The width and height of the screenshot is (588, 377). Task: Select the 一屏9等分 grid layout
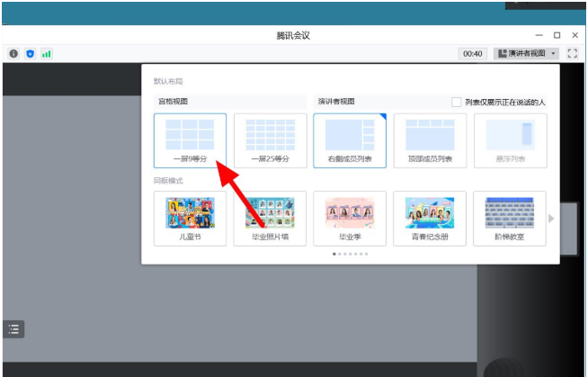[x=190, y=140]
